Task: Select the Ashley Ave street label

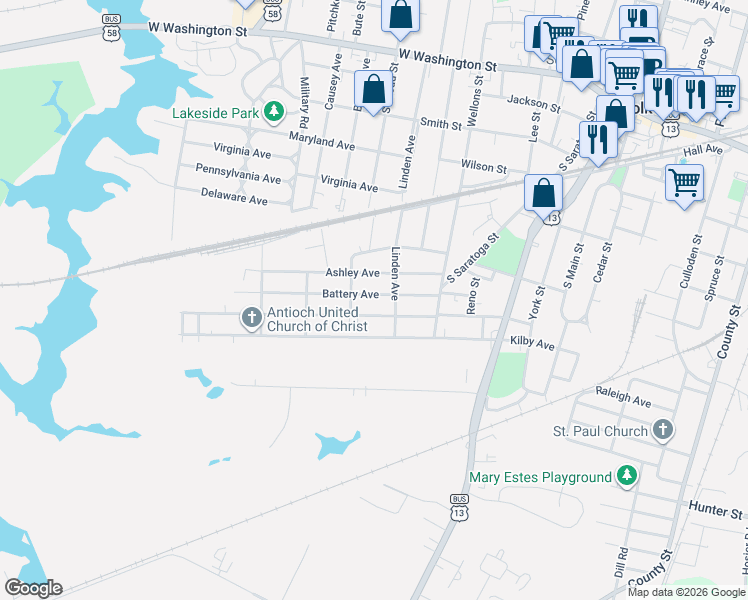Action: pyautogui.click(x=353, y=273)
